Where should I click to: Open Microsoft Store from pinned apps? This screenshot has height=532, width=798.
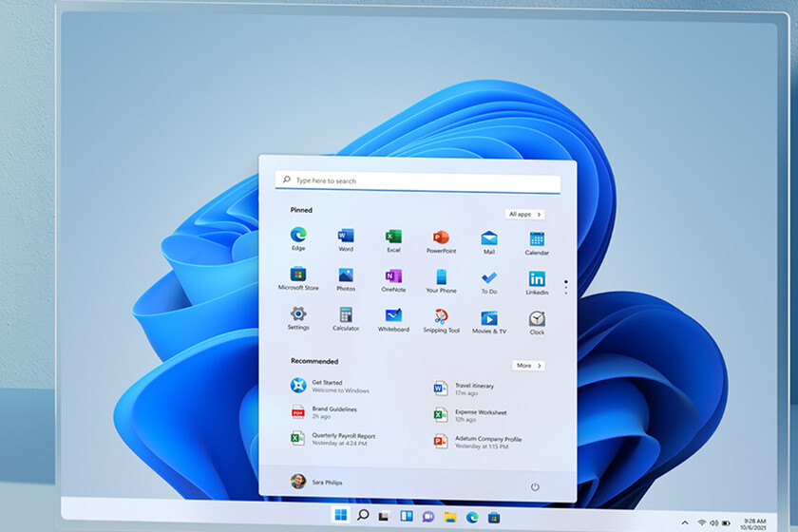(x=298, y=277)
